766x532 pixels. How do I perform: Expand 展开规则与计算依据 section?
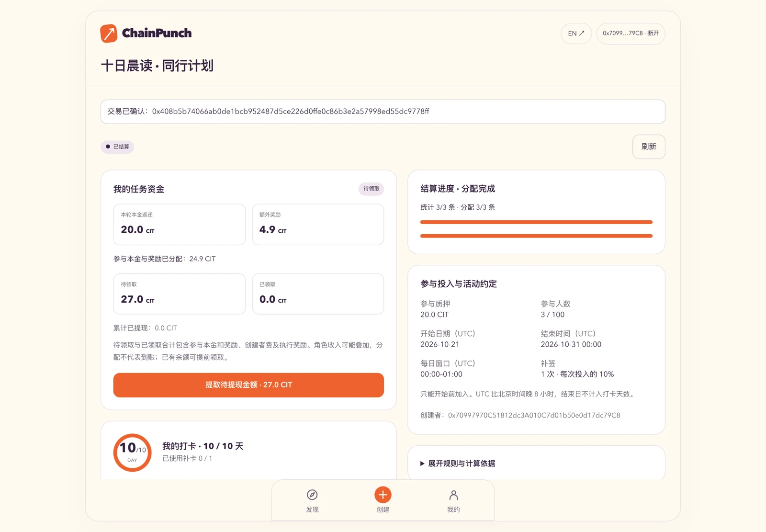(458, 464)
